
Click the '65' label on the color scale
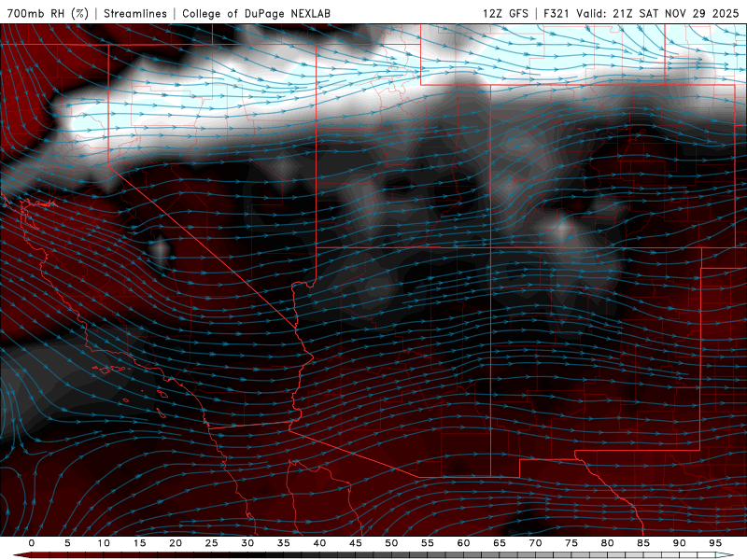coord(499,543)
